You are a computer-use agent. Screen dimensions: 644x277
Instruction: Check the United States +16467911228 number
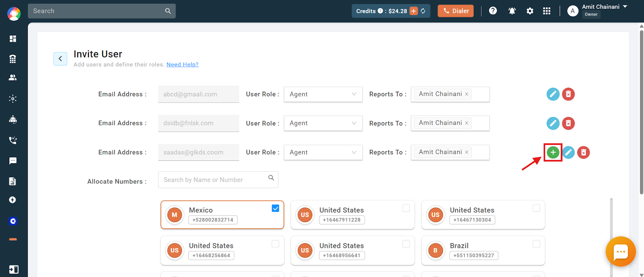(406, 208)
